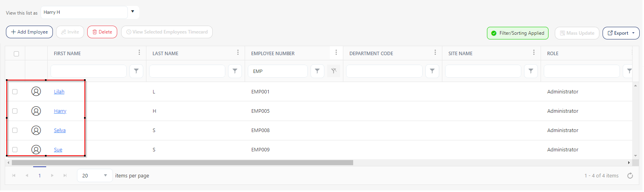Click the Add Employee button
644x192 pixels.
29,32
